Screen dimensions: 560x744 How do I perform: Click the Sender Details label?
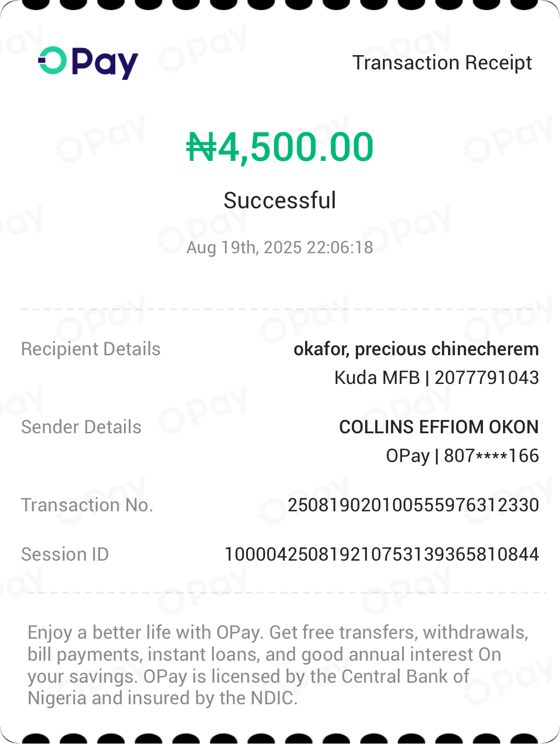coord(81,427)
